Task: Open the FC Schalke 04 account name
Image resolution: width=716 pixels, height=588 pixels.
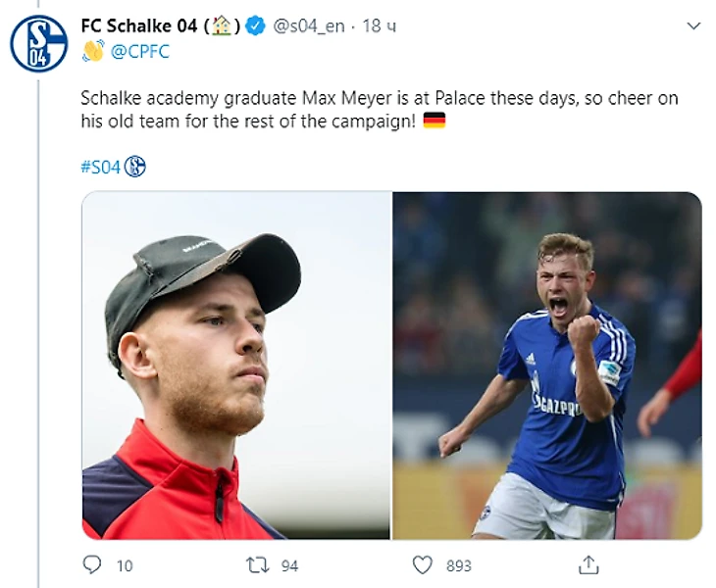Action: click(x=139, y=26)
